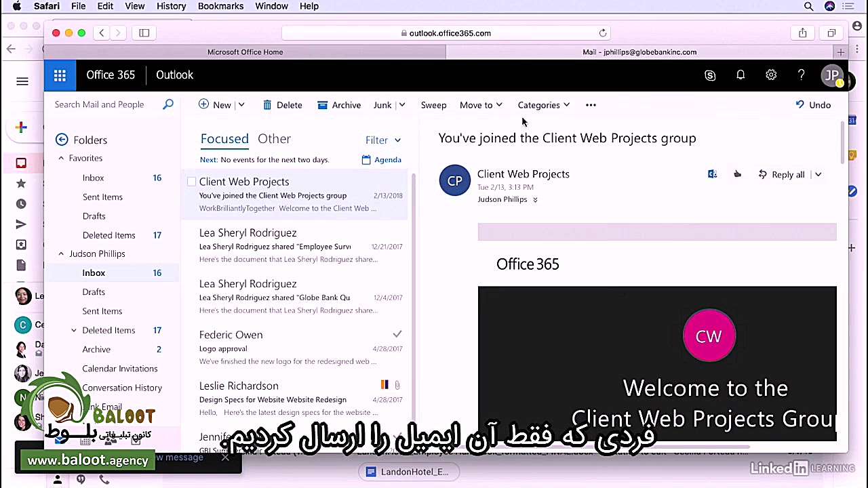Viewport: 868px width, 488px height.
Task: Open the Filter dropdown
Action: coord(383,140)
